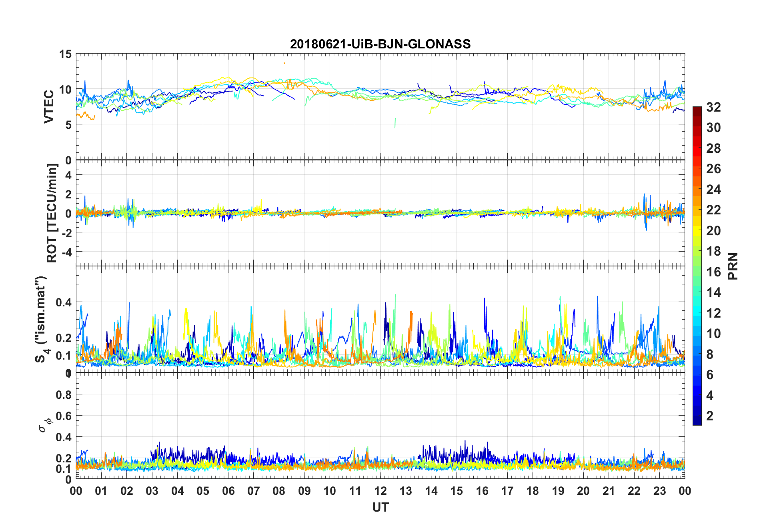Click the 5 tick on the VTEC axis
Screen dimensions: 761x532
pos(68,125)
